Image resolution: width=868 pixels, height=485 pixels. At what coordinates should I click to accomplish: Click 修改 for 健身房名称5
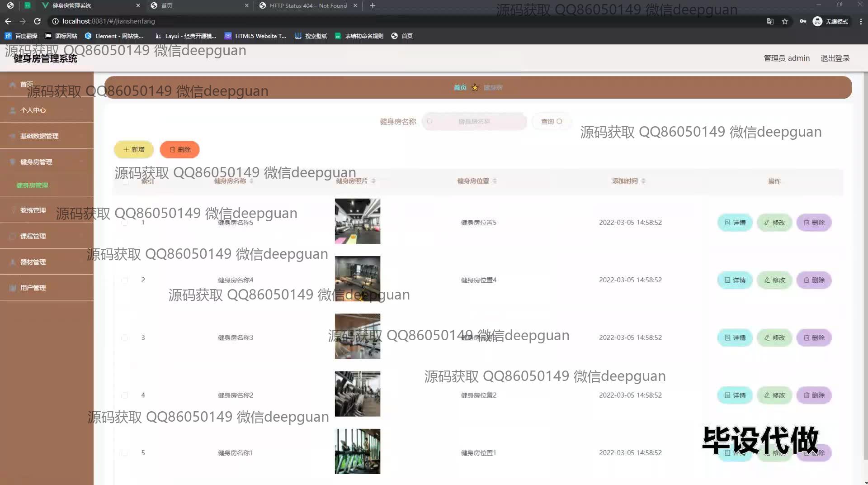pyautogui.click(x=774, y=223)
